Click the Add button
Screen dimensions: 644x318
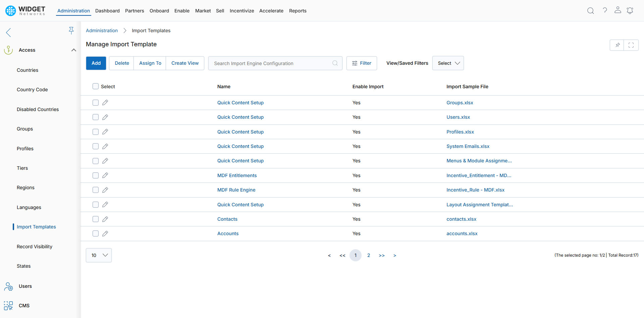[96, 63]
